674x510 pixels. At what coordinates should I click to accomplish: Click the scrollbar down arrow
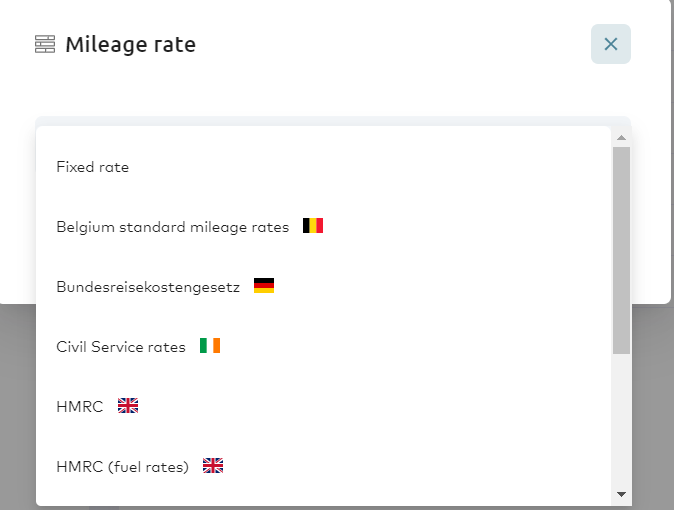click(621, 494)
